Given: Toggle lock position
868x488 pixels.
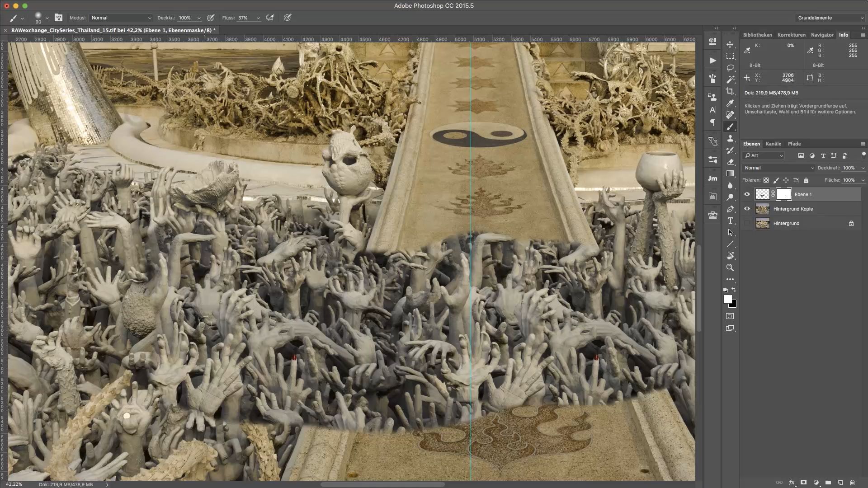Looking at the screenshot, I should point(786,180).
